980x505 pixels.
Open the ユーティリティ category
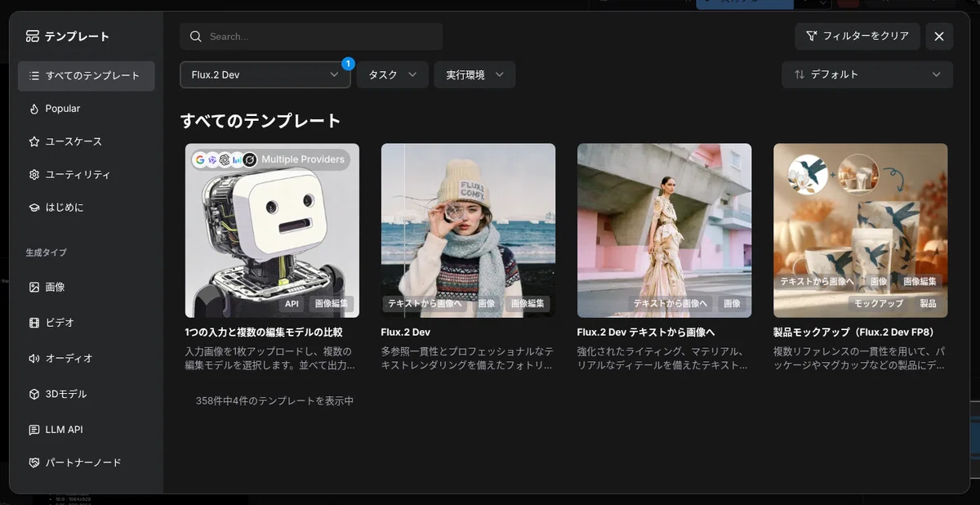pyautogui.click(x=87, y=175)
